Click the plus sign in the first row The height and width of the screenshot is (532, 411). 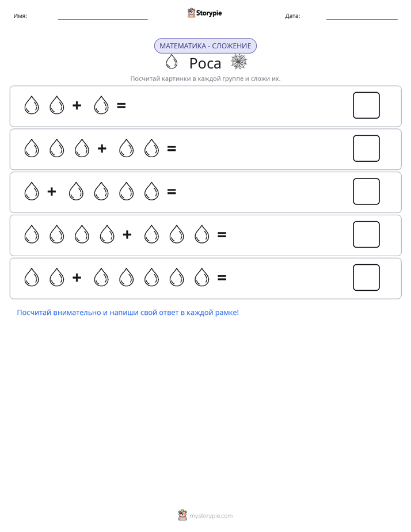77,105
